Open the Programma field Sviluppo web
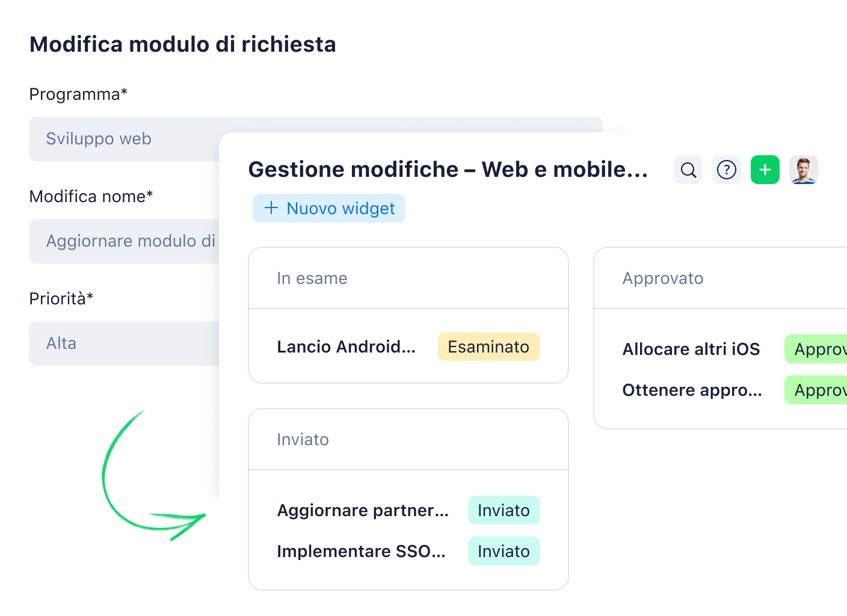This screenshot has height=616, width=847. [x=123, y=139]
